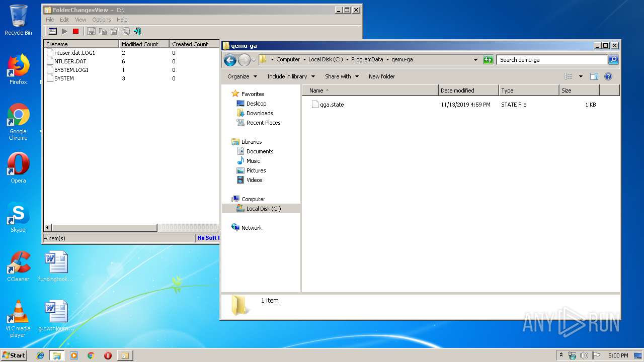This screenshot has width=644, height=362.
Task: Open the File menu in FolderChangesView
Action: tap(50, 20)
